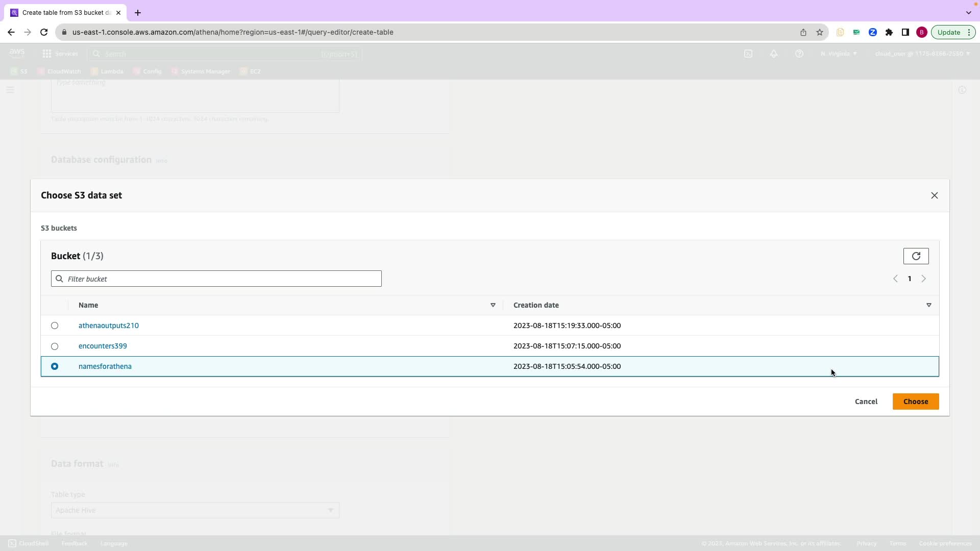
Task: Toggle the browser side panel icon
Action: pyautogui.click(x=905, y=32)
